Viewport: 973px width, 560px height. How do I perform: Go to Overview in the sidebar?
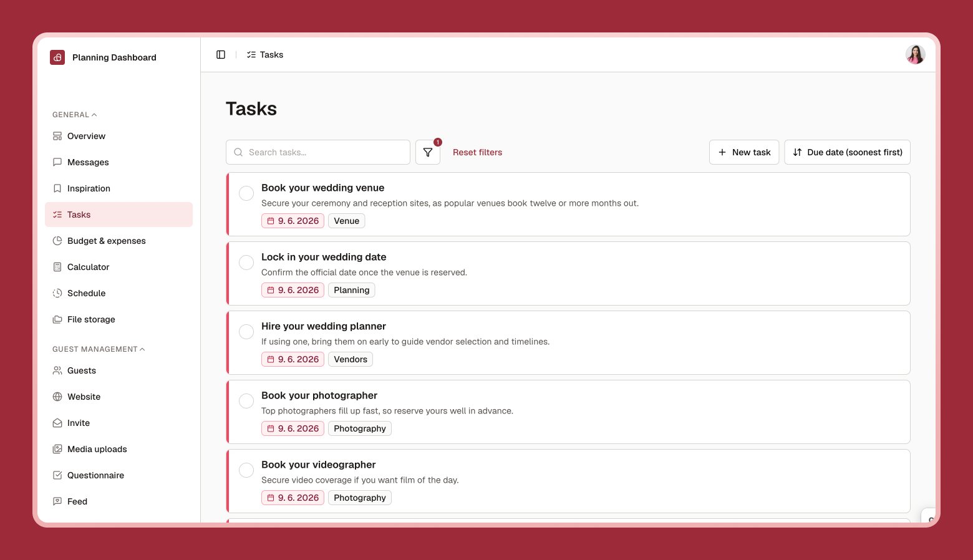tap(119, 136)
